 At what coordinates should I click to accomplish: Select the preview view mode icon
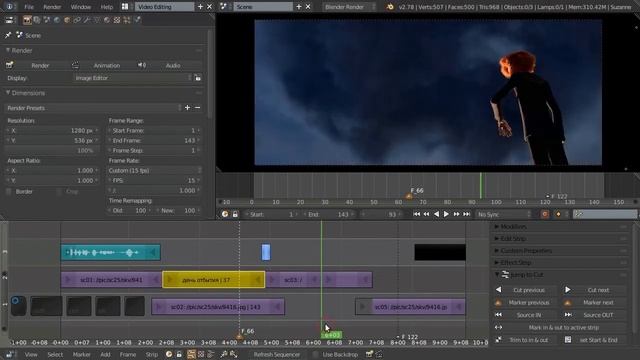pos(201,354)
